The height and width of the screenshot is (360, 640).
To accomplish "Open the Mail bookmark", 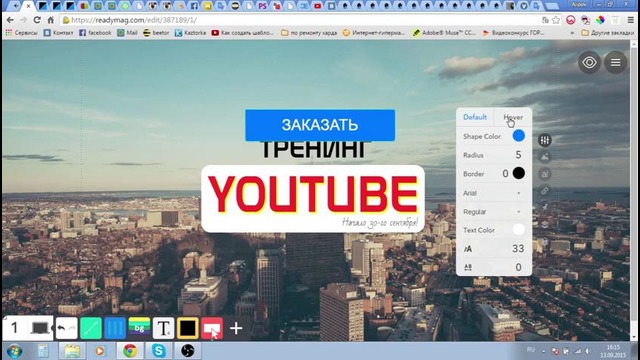I will [127, 33].
